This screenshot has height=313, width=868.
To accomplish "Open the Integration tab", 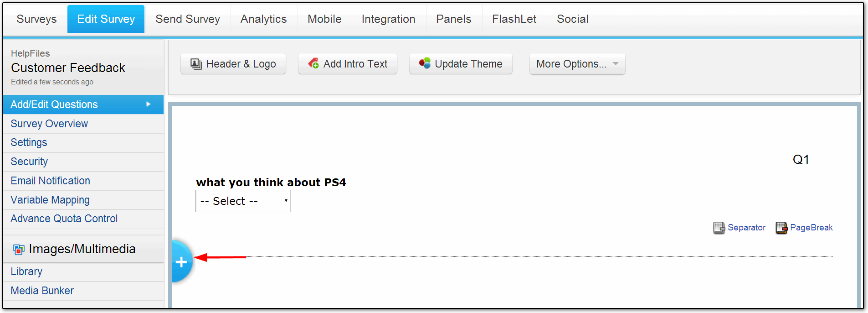I will point(389,19).
